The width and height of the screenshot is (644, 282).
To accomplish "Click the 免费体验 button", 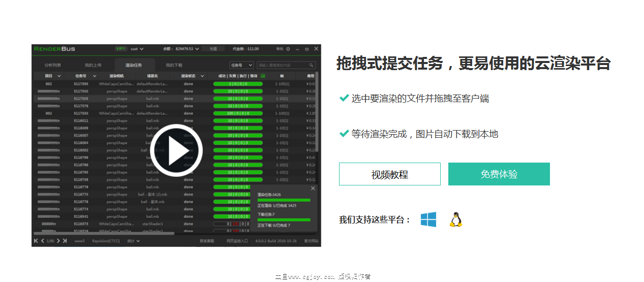I will [x=499, y=174].
